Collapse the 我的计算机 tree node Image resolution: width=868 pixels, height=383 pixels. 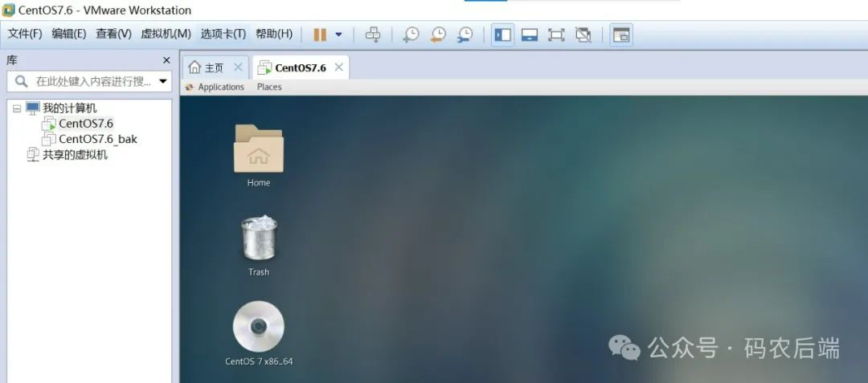coord(17,108)
